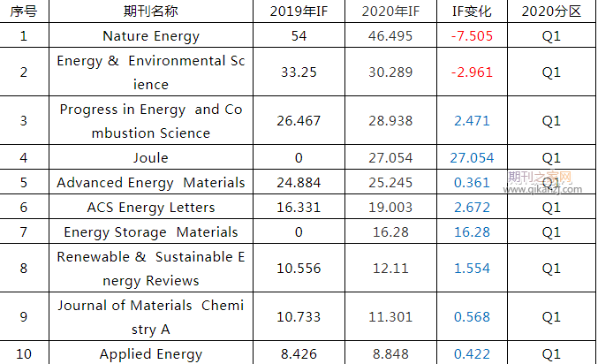Click the red -7.505 IF change value
Image resolution: width=598 pixels, height=364 pixels.
(472, 36)
